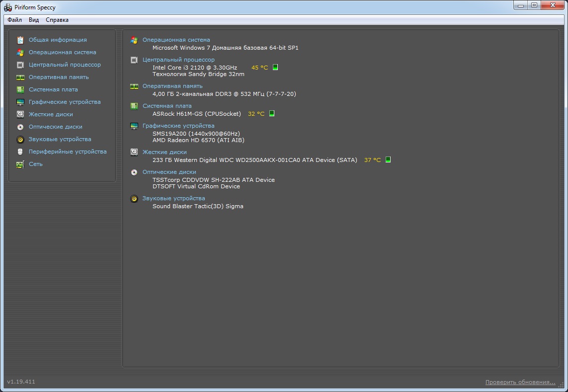Open the Вид menu
The image size is (568, 392).
[x=34, y=20]
